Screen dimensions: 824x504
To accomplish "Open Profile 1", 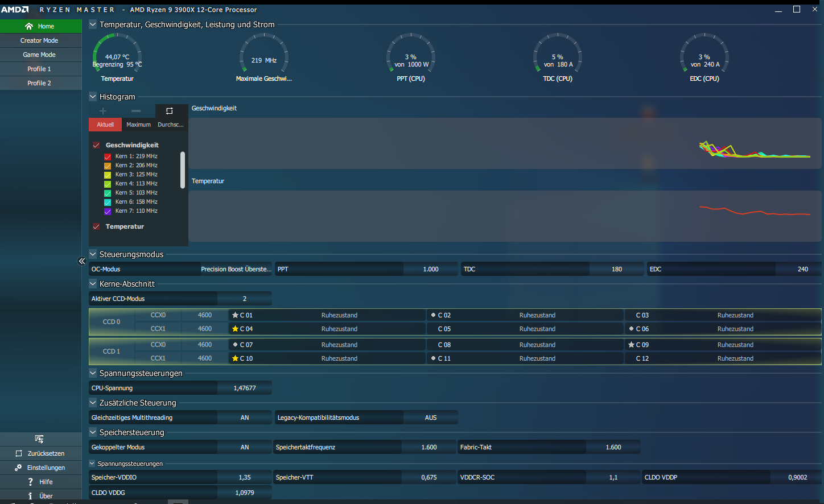I will 41,69.
